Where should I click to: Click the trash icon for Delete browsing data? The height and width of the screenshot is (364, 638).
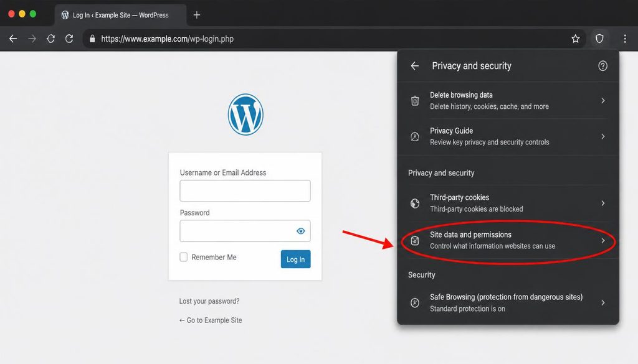(x=414, y=100)
